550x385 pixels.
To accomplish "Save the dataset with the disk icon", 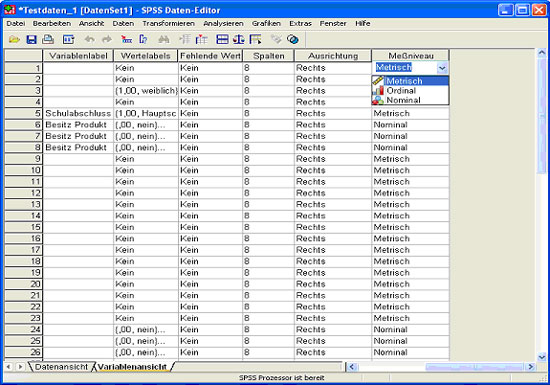I will point(32,39).
